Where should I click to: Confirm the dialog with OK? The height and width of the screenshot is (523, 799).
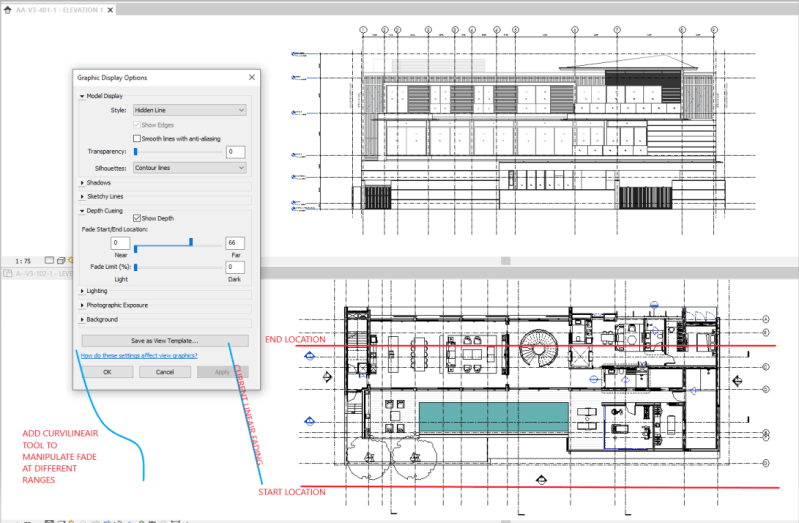coord(108,372)
